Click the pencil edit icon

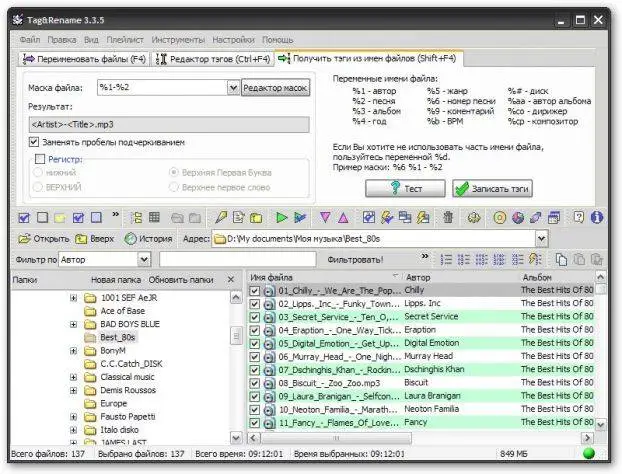(221, 217)
